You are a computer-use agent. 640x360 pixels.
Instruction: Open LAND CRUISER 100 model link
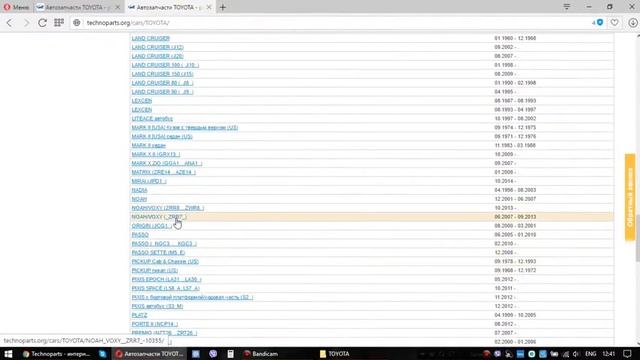165,65
